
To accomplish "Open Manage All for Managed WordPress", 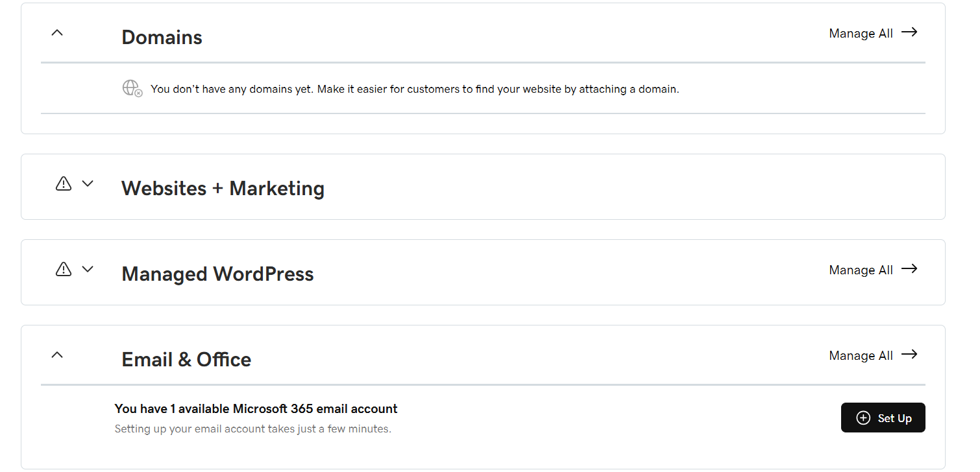I will pyautogui.click(x=873, y=270).
